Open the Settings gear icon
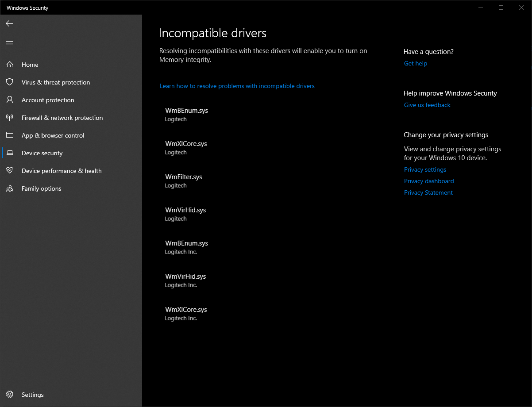The image size is (532, 407). coord(10,395)
